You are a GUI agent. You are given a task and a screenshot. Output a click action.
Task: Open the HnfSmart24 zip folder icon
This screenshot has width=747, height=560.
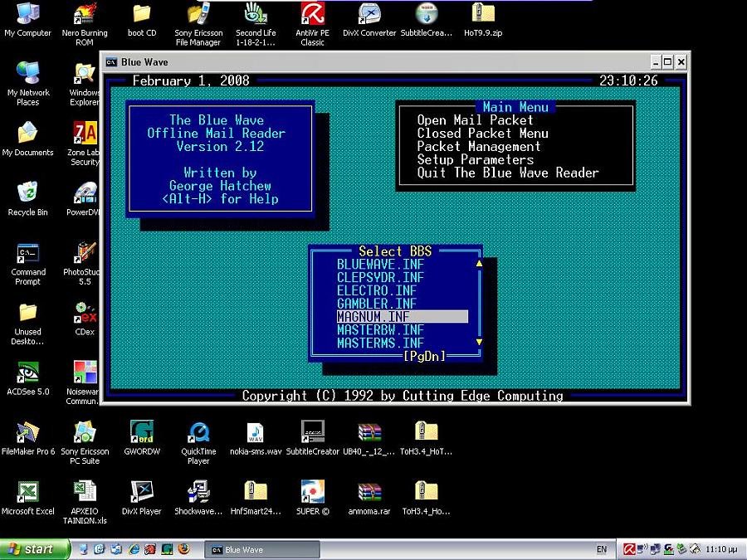[x=256, y=498]
